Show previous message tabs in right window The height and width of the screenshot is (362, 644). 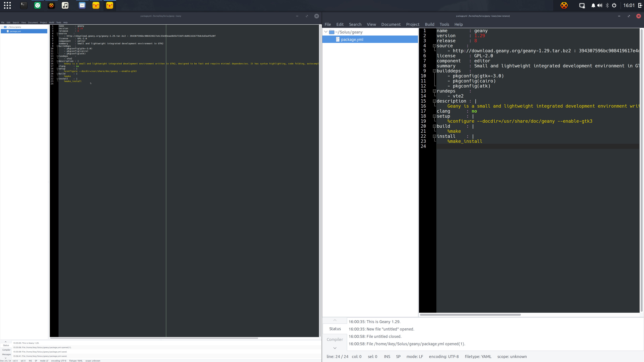point(335,320)
